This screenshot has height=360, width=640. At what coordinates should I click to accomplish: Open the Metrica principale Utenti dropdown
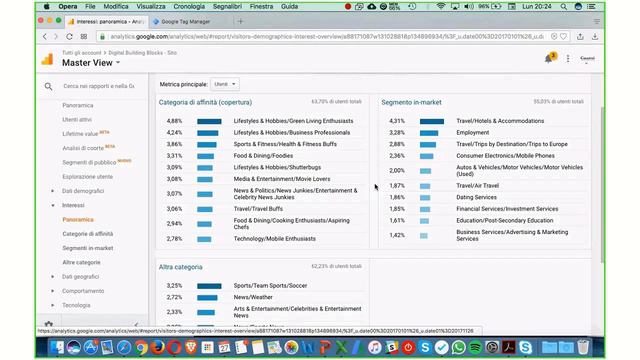click(224, 84)
